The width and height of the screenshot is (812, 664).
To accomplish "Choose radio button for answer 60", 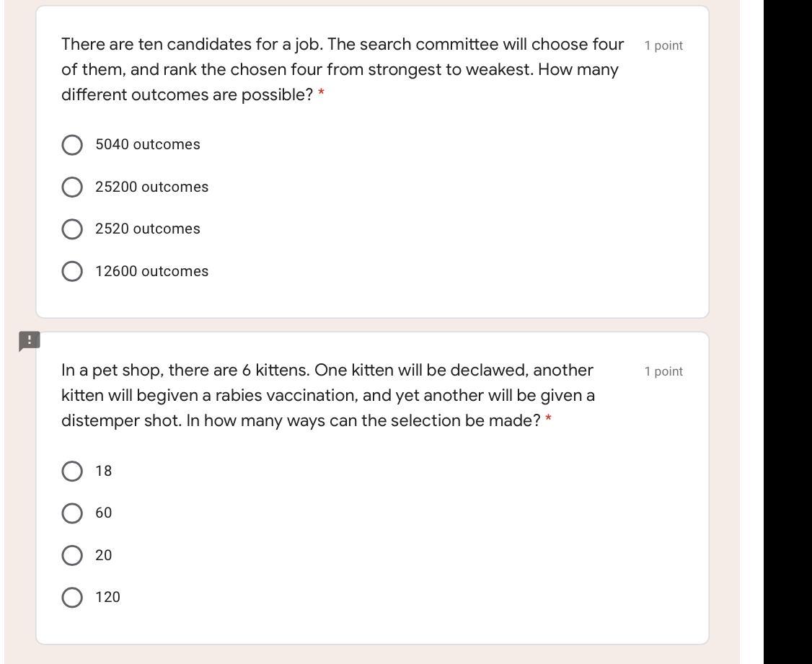I will tap(72, 513).
